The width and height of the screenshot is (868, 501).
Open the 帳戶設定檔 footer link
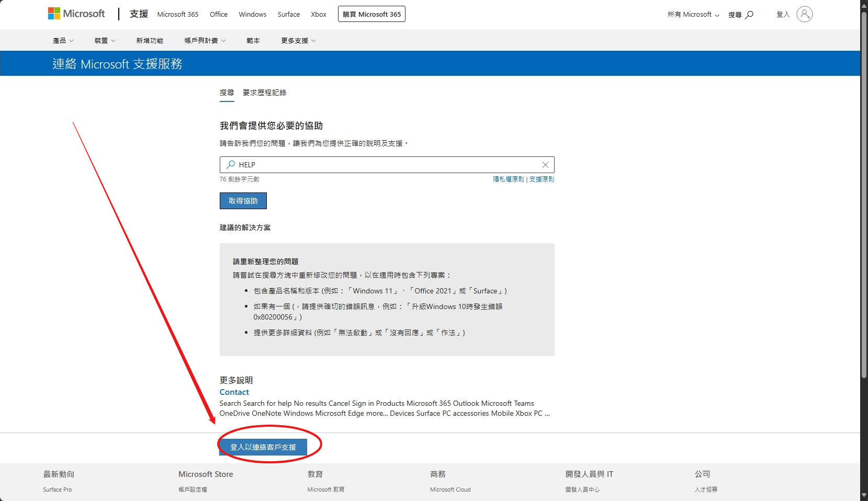point(193,489)
